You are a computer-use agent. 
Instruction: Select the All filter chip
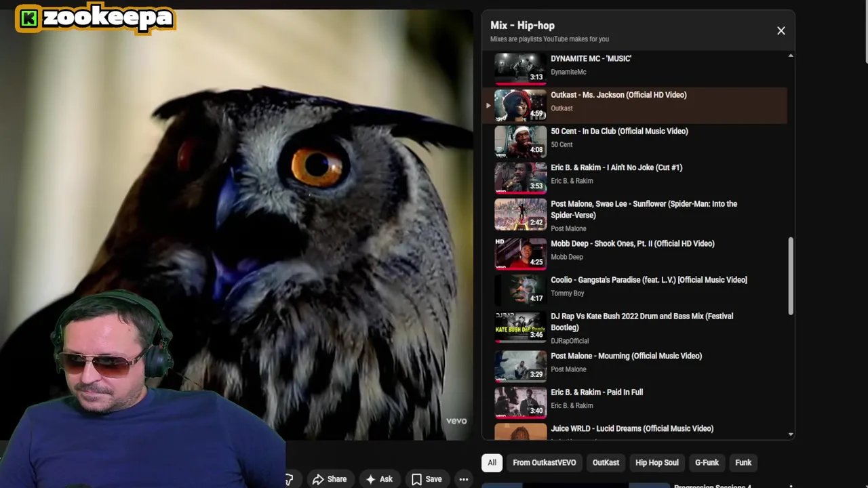(x=492, y=462)
